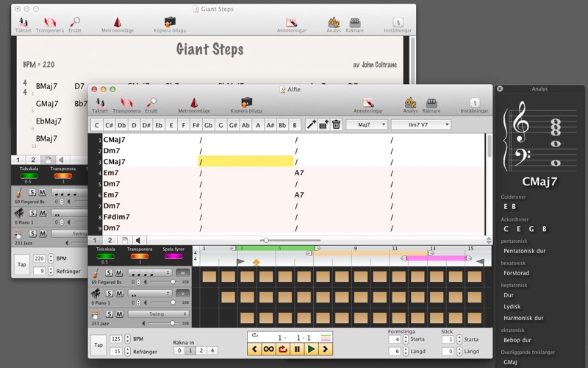Select Räkna in option 4
The height and width of the screenshot is (368, 588).
point(212,350)
